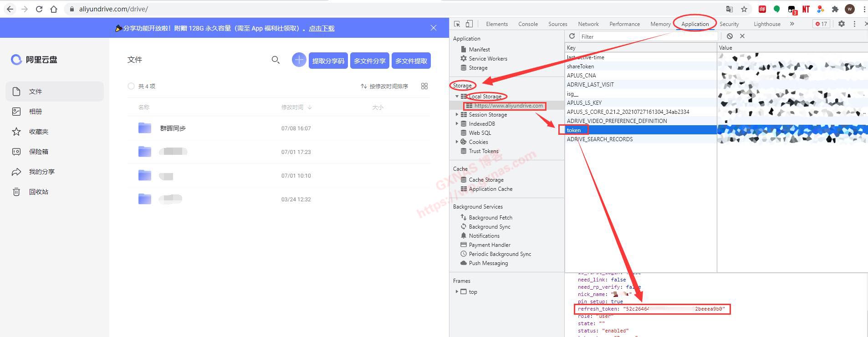Open Background Fetch service
Viewport: 868px width, 337px height.
tap(490, 218)
